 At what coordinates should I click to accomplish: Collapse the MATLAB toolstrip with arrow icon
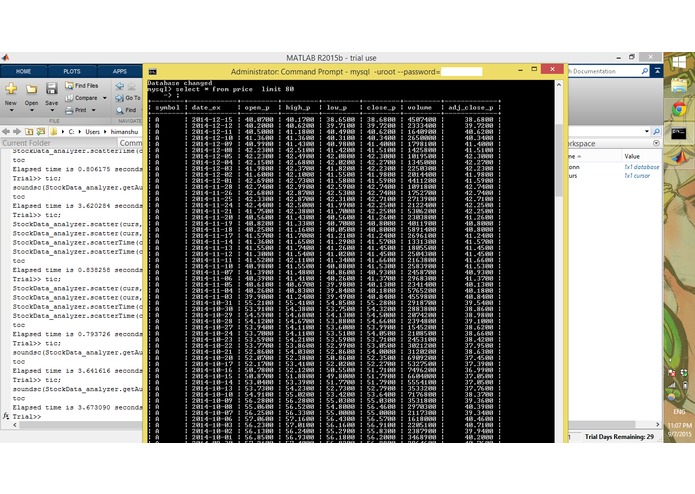[657, 71]
